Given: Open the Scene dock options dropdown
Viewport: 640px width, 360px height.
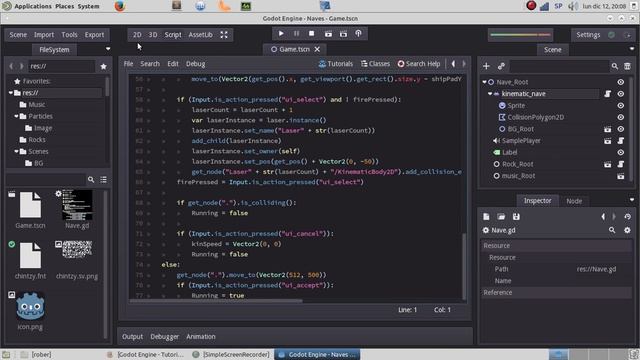Looking at the screenshot, I should [632, 49].
